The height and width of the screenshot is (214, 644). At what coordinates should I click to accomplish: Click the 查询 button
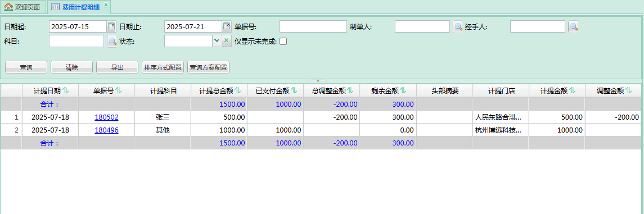pos(26,67)
